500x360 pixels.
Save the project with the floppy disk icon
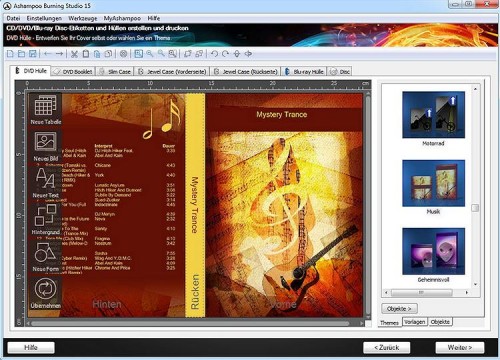pos(32,54)
